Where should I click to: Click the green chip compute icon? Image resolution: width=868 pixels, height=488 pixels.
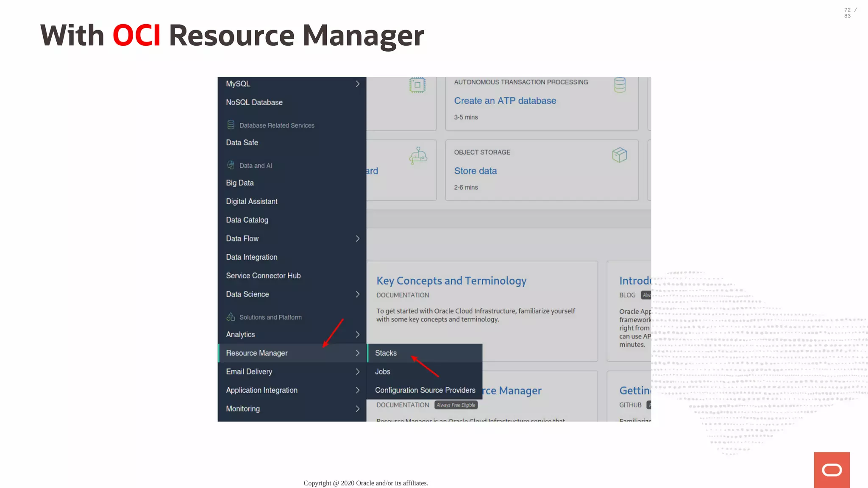(417, 85)
